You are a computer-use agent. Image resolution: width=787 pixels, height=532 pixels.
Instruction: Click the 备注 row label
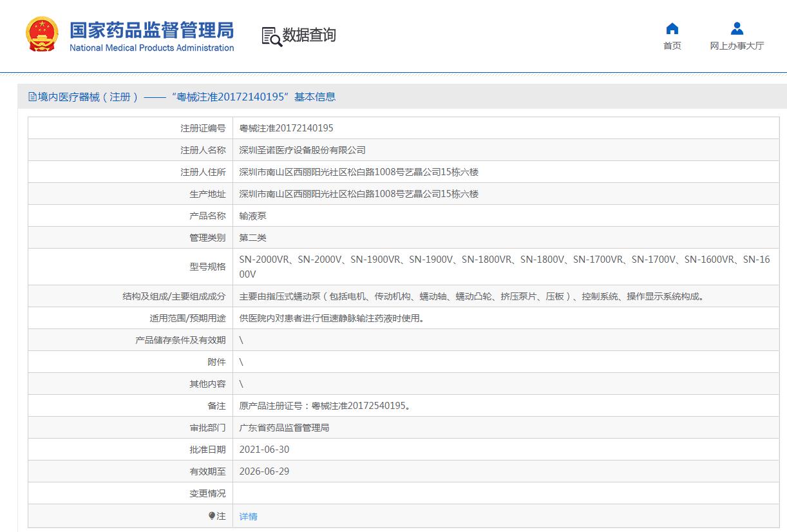coord(216,406)
